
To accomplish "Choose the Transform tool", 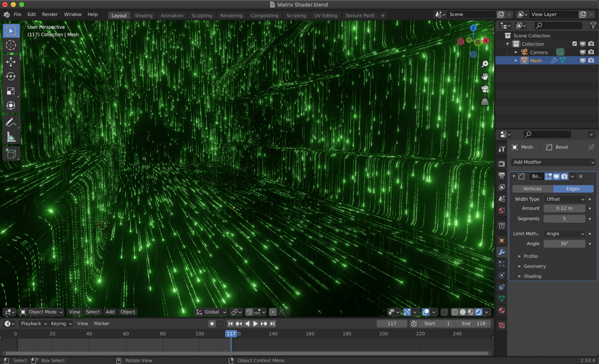I will pyautogui.click(x=11, y=105).
